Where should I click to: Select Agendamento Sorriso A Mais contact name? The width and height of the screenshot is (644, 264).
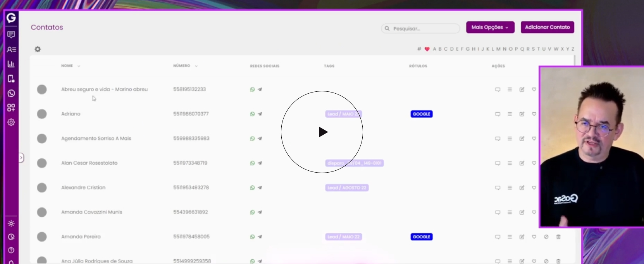[96, 139]
